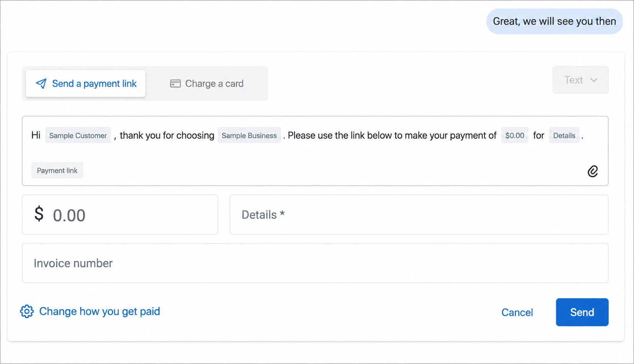Focus the Details required field
Image resolution: width=634 pixels, height=364 pixels.
(419, 215)
